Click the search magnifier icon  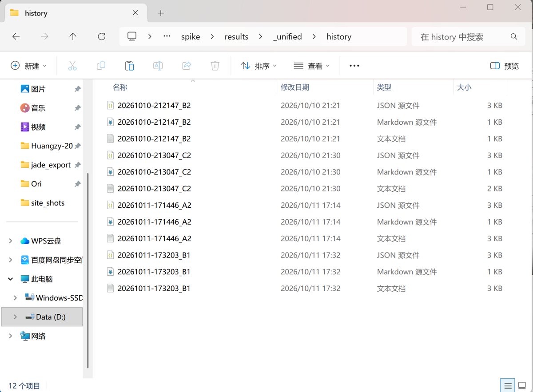coord(513,37)
